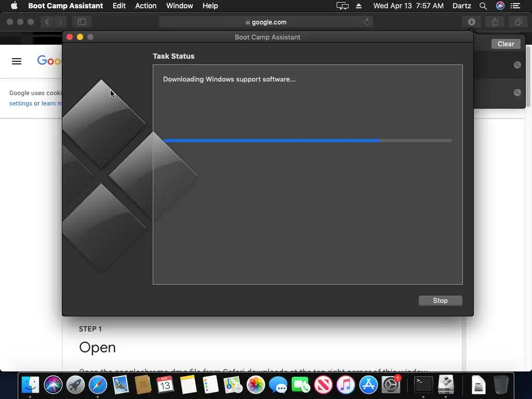Open Terminal in the Dock
532x399 pixels.
tap(423, 385)
